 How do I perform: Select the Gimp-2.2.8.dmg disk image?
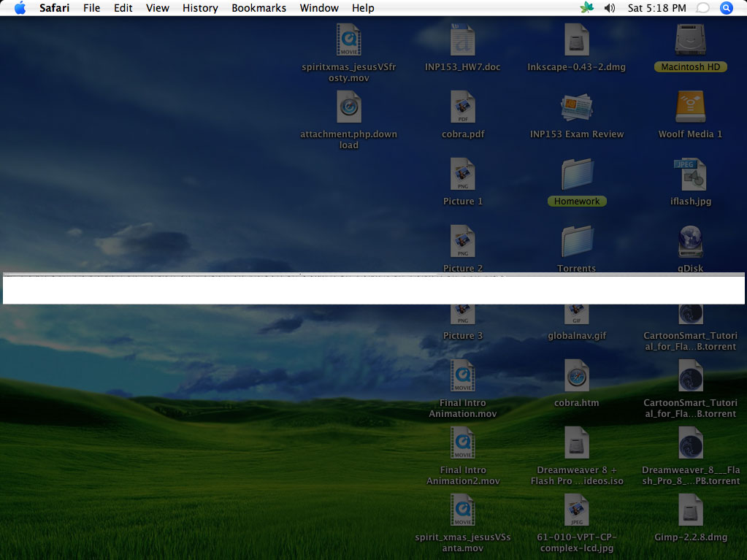click(690, 510)
